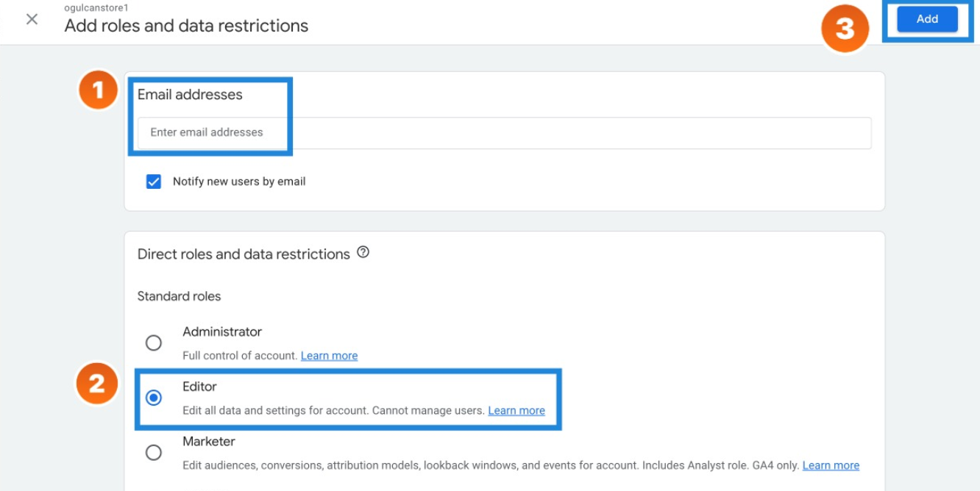This screenshot has height=491, width=980.
Task: Choose the Marketer radio button
Action: (x=154, y=453)
